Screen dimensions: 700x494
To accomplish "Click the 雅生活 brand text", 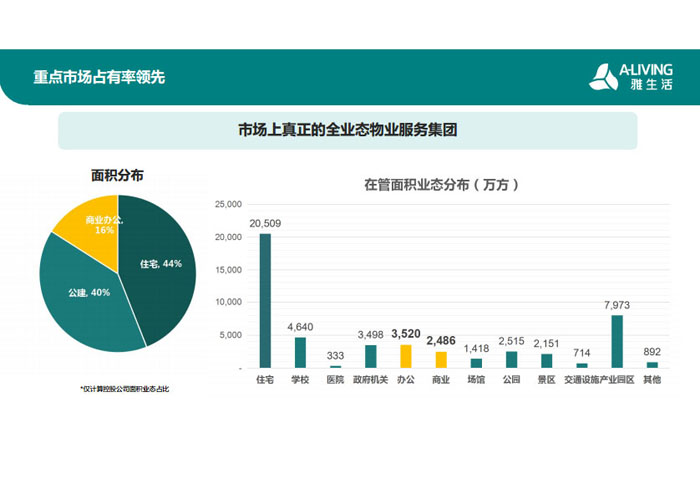I will click(652, 86).
